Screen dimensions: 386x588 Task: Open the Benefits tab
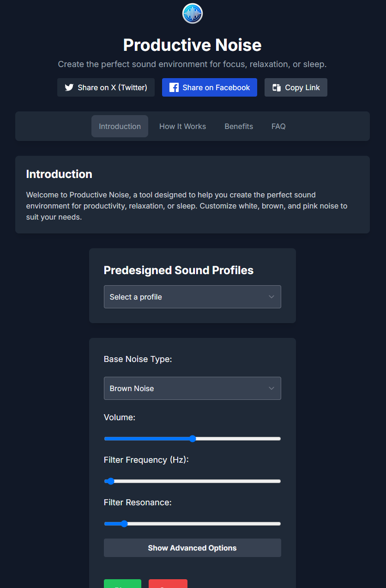click(239, 126)
